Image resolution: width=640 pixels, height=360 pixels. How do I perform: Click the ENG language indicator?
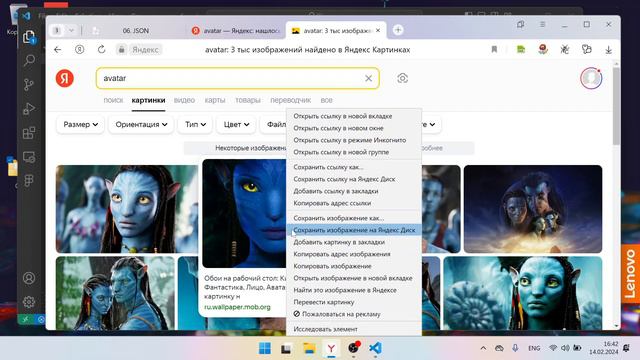tap(534, 348)
